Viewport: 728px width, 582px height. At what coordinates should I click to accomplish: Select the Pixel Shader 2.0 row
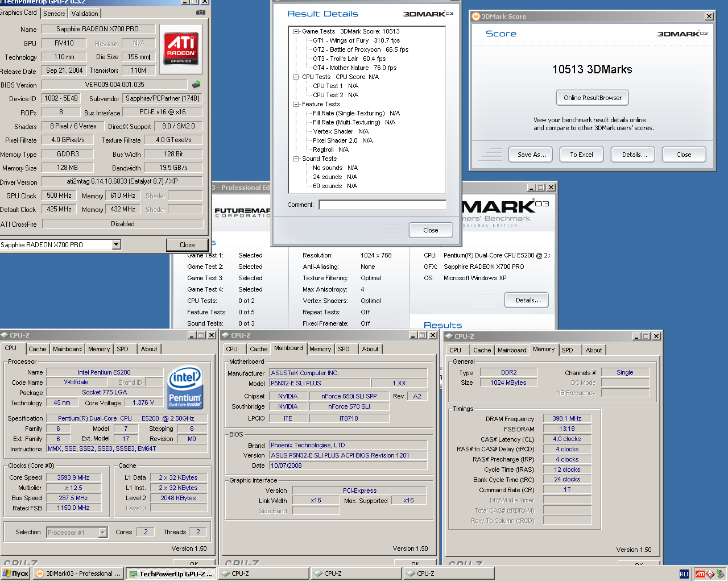point(342,140)
